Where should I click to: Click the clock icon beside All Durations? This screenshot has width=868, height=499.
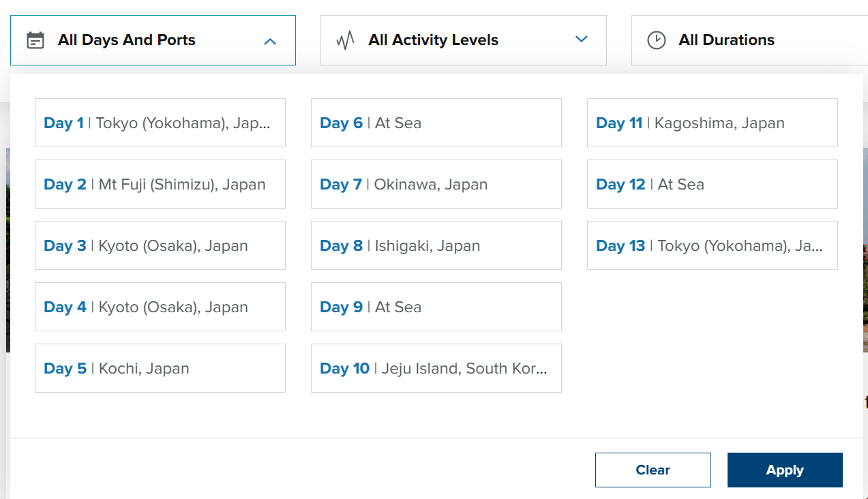[656, 40]
